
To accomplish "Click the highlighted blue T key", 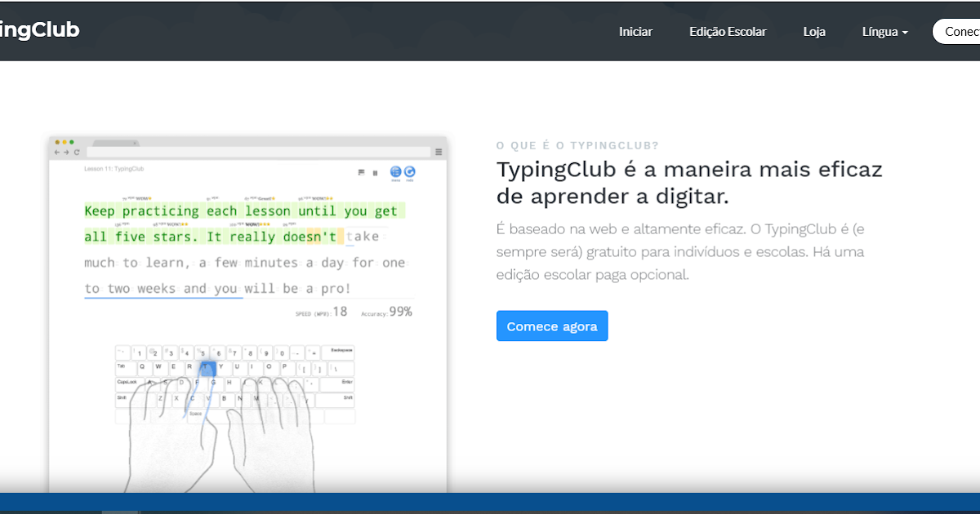I will (x=208, y=368).
